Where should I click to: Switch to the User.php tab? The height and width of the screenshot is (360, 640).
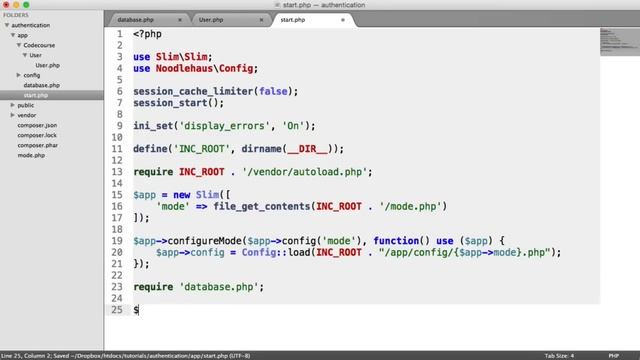pos(211,20)
